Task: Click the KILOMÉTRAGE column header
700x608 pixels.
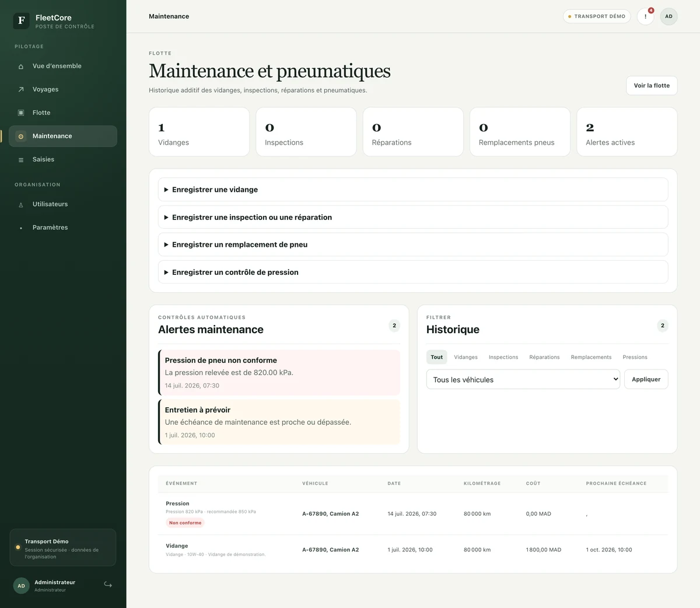Action: point(482,483)
